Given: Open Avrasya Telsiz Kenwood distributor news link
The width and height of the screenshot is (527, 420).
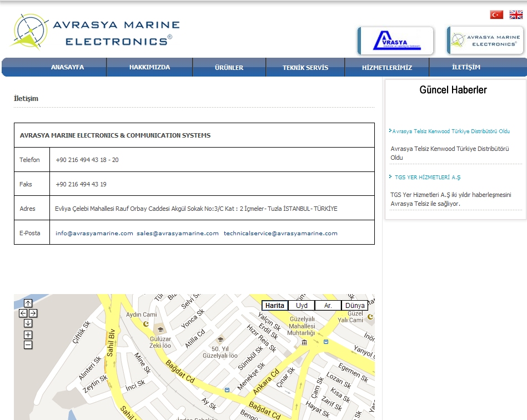Looking at the screenshot, I should point(451,131).
